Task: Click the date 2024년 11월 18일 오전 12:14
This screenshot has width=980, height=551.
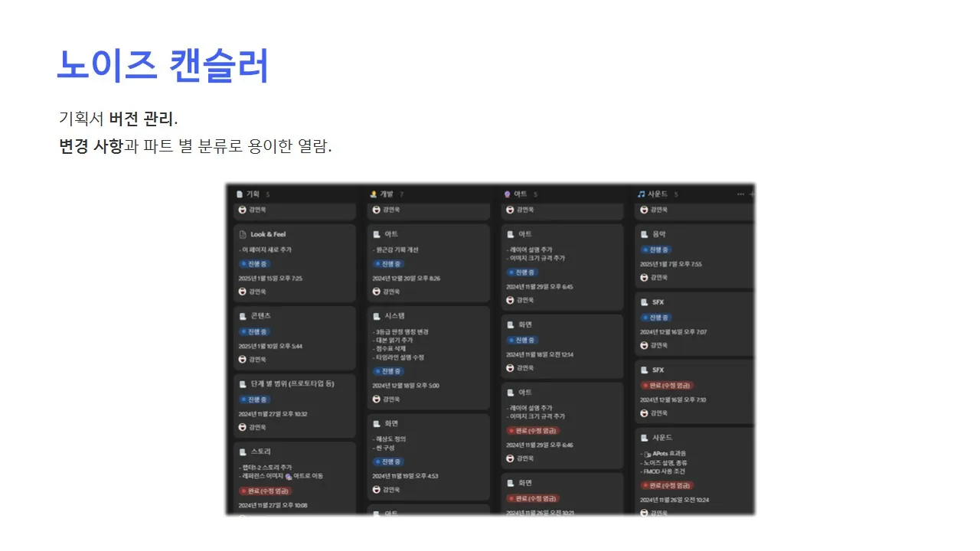Action: pos(540,354)
